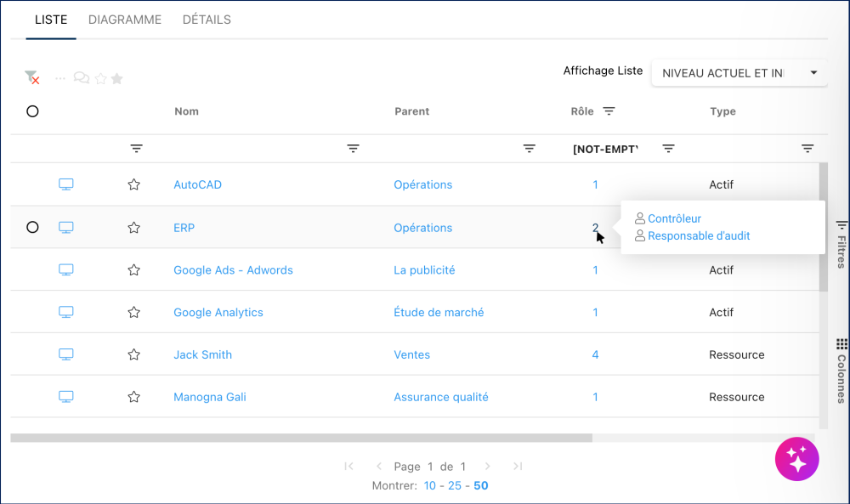
Task: Toggle the select-all circle in header
Action: pos(32,111)
